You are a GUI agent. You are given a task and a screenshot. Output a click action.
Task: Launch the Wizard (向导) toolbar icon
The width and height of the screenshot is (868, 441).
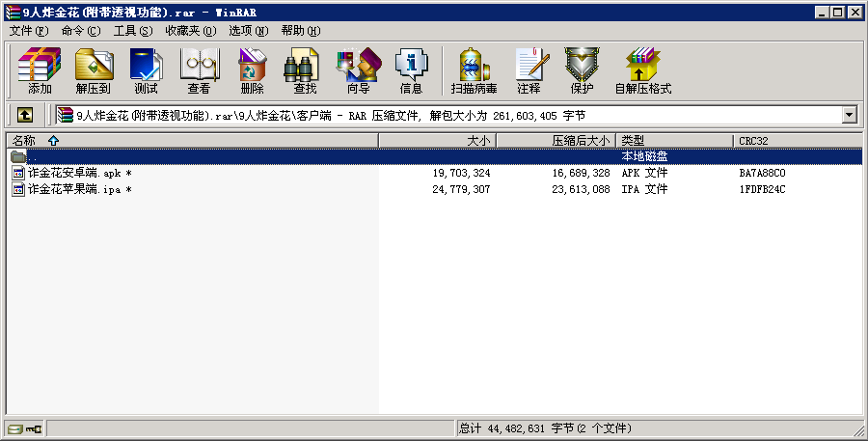click(358, 70)
